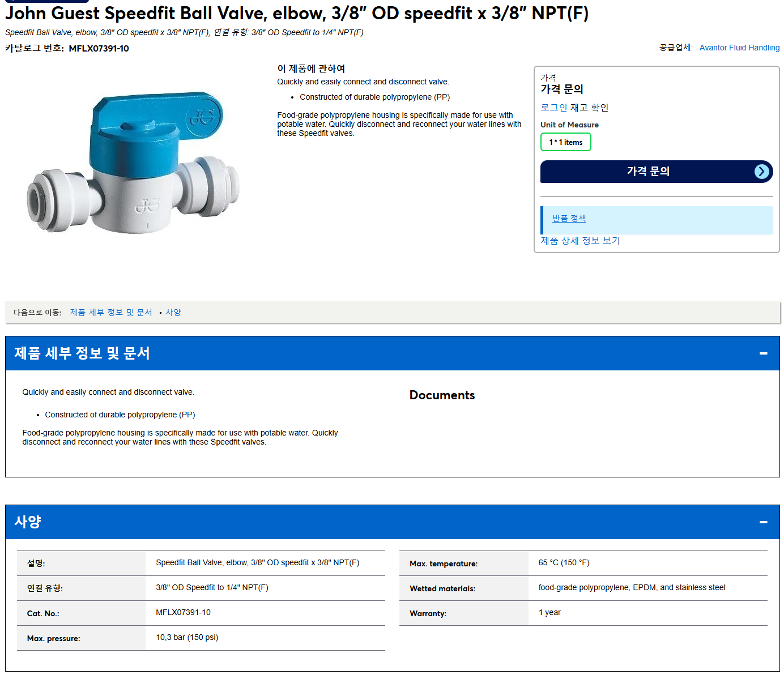Click the 설명 value in the spec table
The image size is (784, 683).
pos(258,563)
